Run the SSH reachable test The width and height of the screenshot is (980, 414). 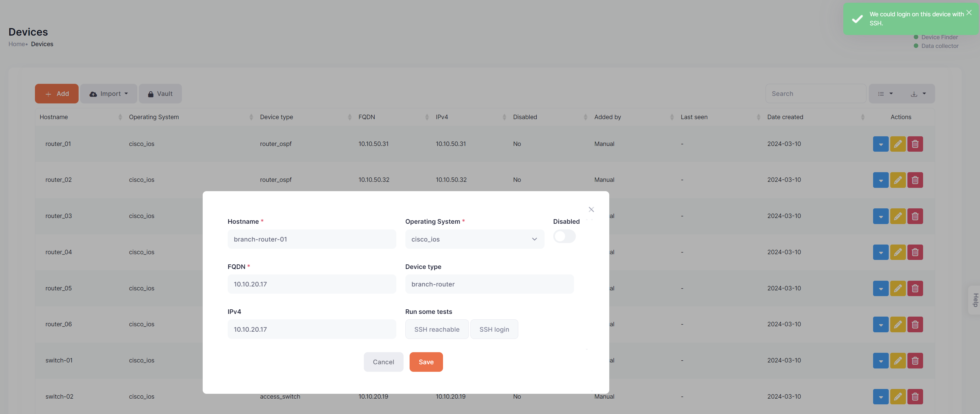(437, 329)
